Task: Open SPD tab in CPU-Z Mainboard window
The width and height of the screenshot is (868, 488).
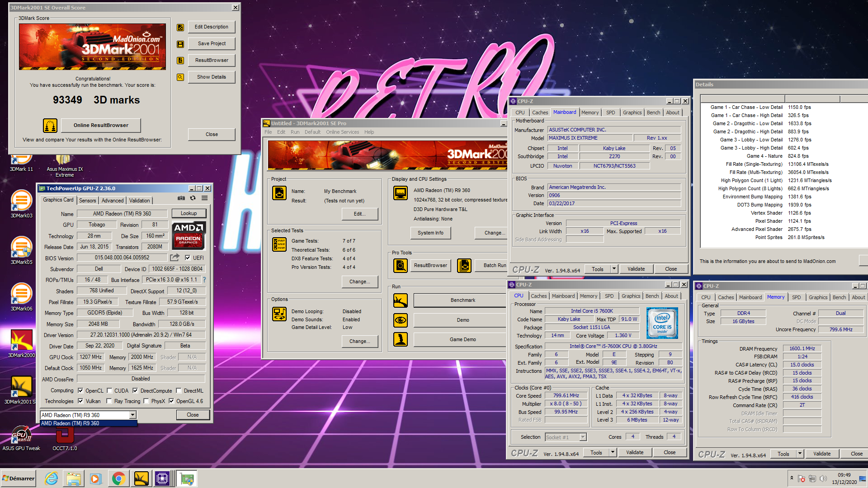Action: [610, 113]
